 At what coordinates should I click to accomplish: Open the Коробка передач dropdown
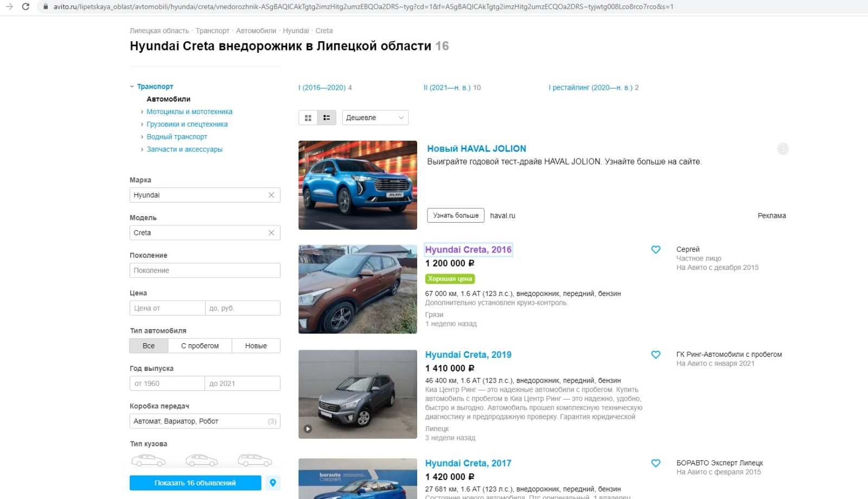(205, 421)
